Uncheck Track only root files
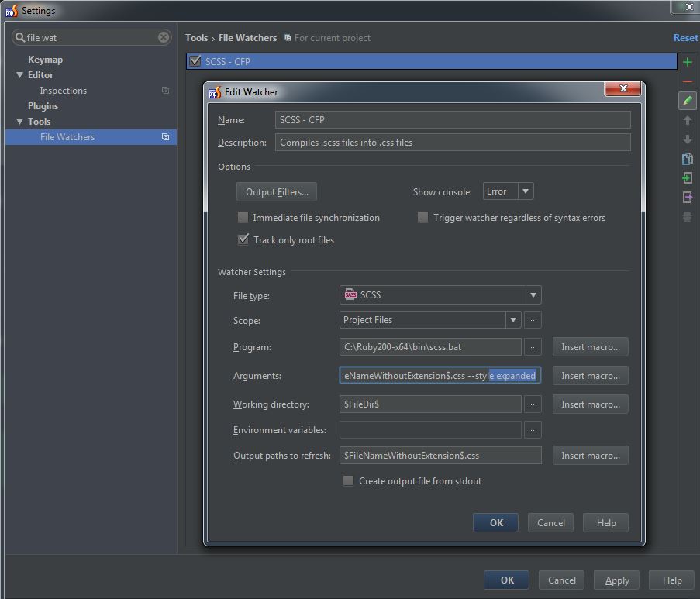The width and height of the screenshot is (700, 599). click(x=243, y=240)
